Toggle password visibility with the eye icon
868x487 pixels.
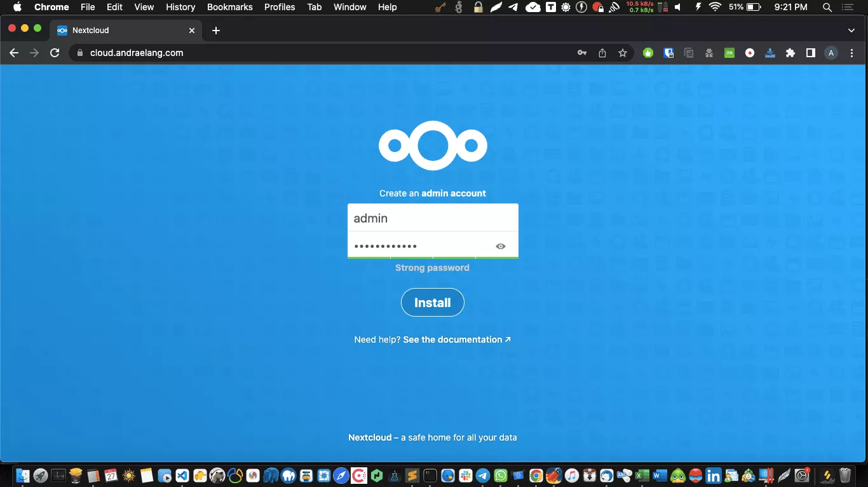[501, 246]
